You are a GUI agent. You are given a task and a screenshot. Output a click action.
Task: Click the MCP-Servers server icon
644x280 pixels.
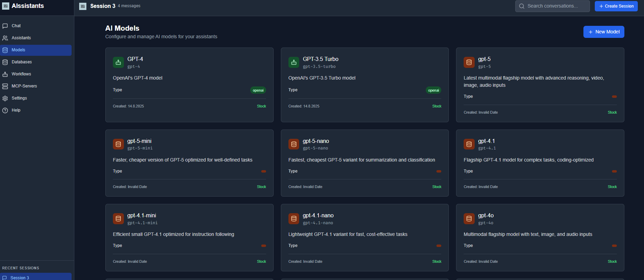[x=5, y=86]
